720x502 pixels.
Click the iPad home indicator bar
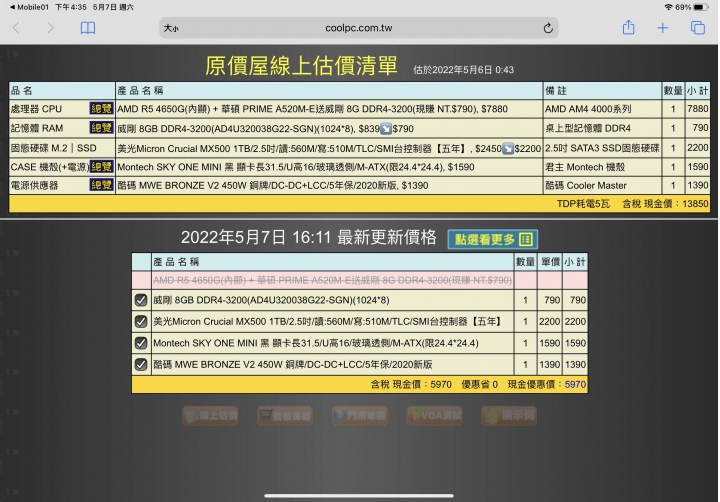(x=359, y=496)
